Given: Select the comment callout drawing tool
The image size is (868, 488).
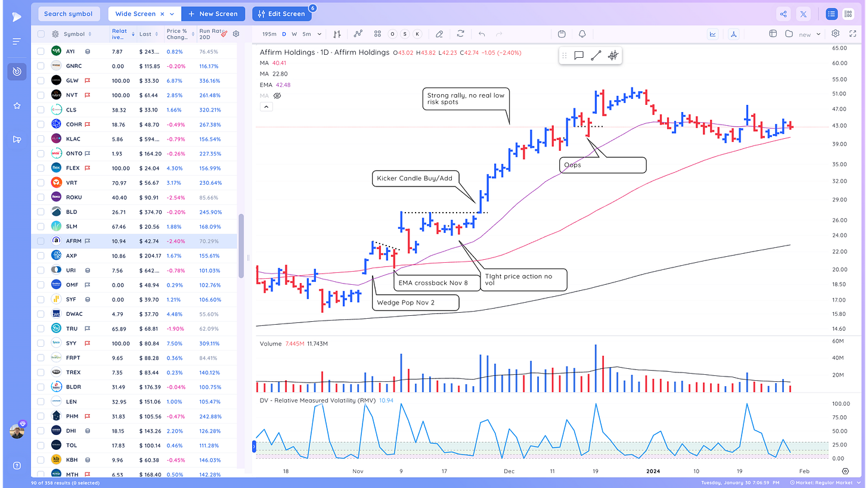Looking at the screenshot, I should pyautogui.click(x=578, y=55).
